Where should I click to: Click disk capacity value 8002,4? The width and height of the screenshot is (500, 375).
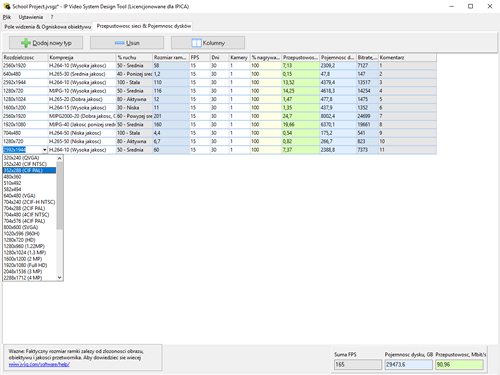(338, 116)
